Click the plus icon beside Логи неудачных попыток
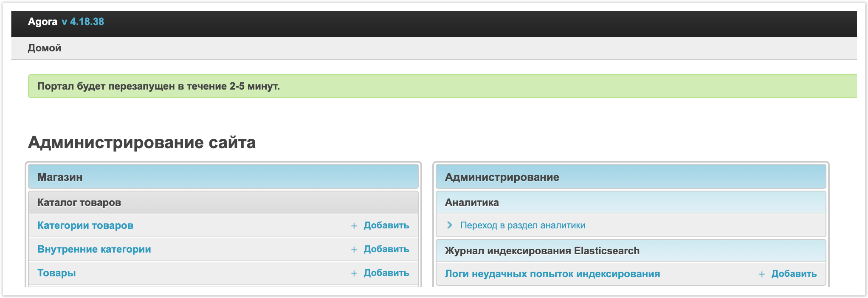 [761, 274]
